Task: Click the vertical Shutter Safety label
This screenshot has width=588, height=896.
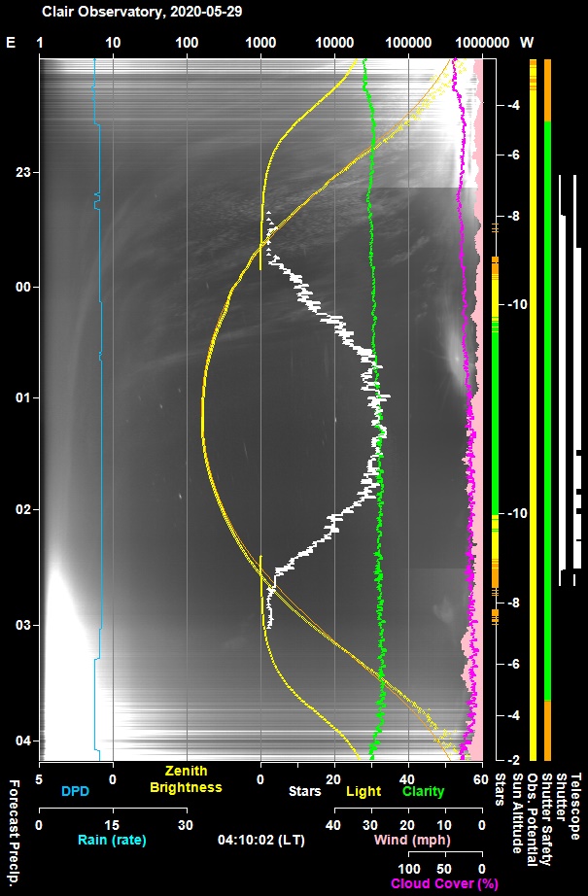Action: point(546,820)
